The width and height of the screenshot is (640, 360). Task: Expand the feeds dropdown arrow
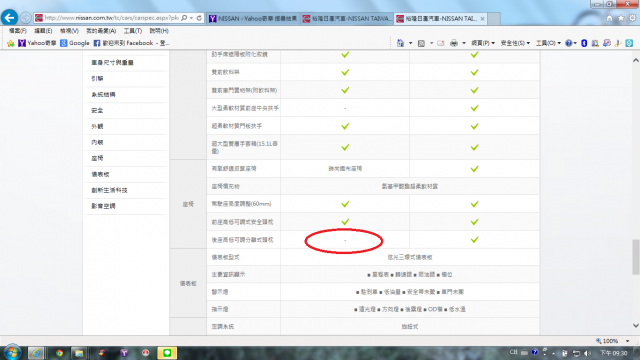[x=431, y=43]
